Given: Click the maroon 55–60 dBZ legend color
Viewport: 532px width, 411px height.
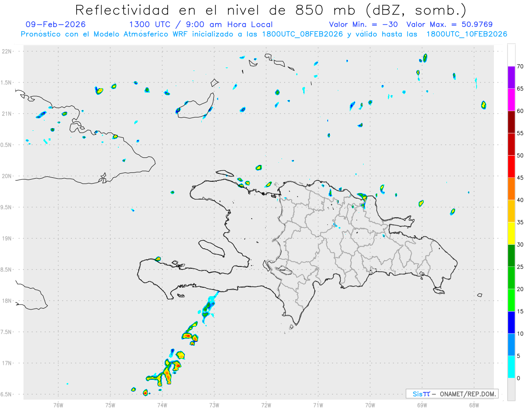Looking at the screenshot, I should tap(511, 122).
